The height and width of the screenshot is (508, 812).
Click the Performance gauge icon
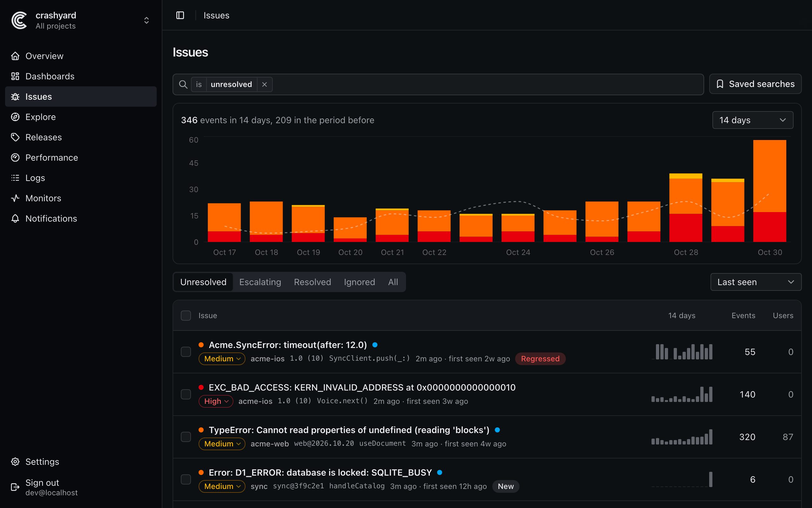(15, 157)
